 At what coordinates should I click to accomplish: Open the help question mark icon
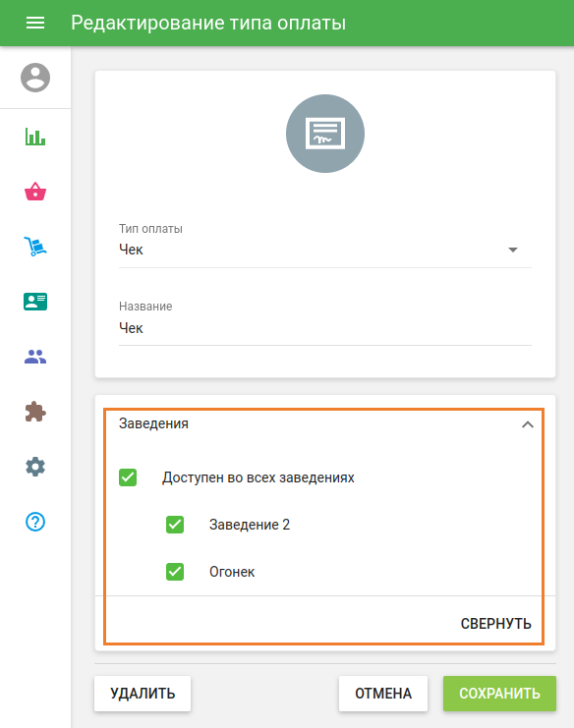pyautogui.click(x=35, y=522)
